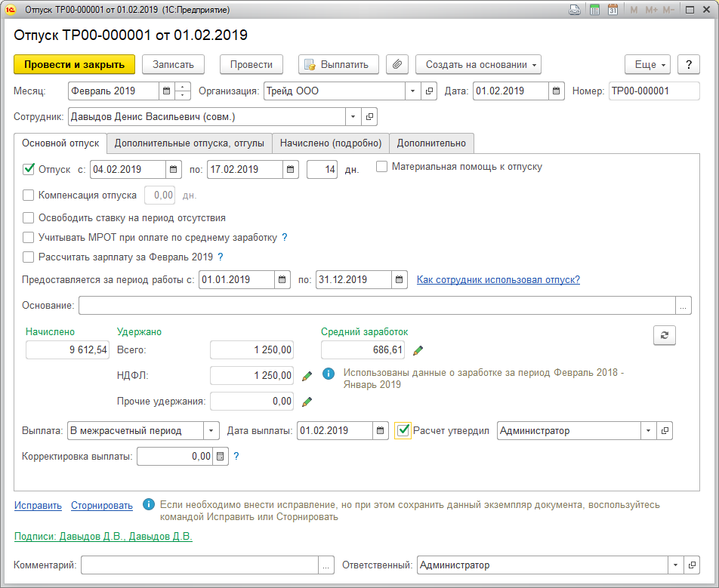Click Исправить link
Screen dimensions: 719x588
(38, 506)
